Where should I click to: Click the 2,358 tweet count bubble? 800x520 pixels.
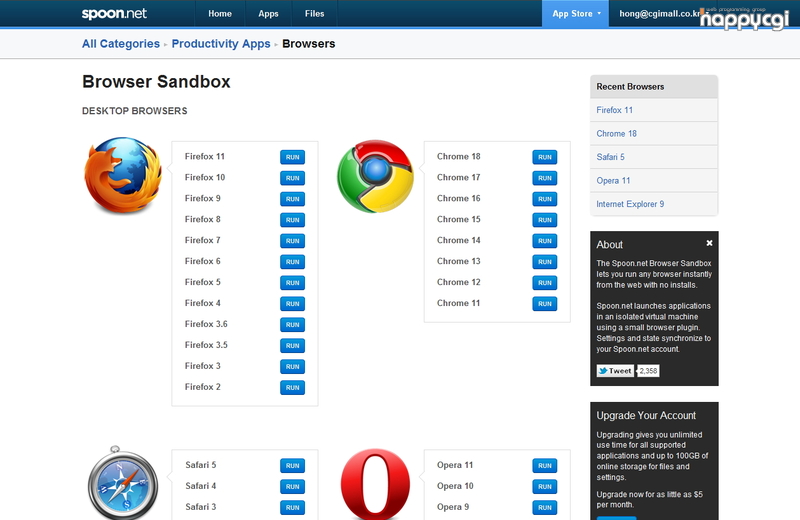pyautogui.click(x=648, y=371)
